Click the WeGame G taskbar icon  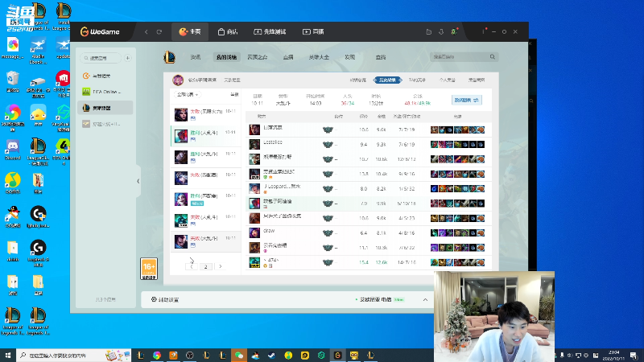click(x=337, y=355)
